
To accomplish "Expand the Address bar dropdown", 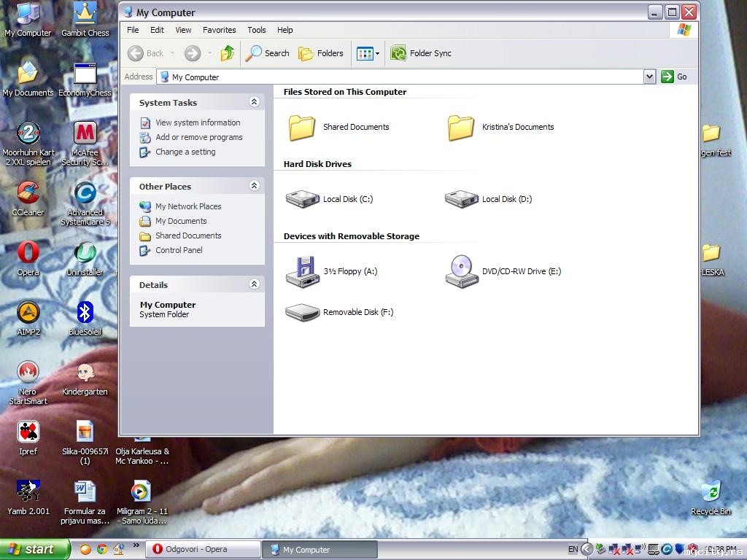I will (649, 77).
